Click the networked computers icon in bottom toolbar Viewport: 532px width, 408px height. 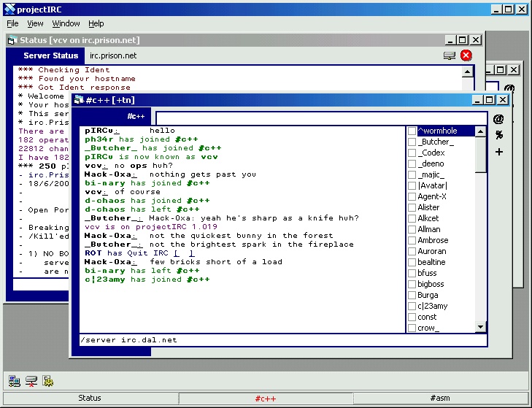[x=14, y=380]
